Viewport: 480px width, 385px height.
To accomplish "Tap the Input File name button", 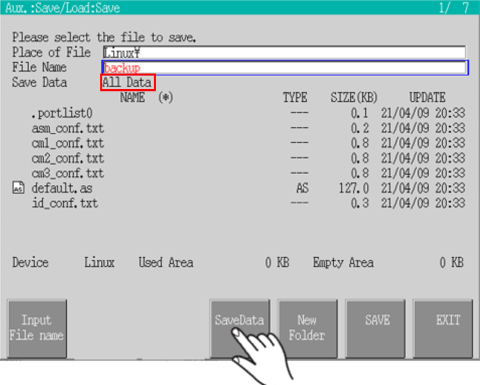I will coord(37,328).
